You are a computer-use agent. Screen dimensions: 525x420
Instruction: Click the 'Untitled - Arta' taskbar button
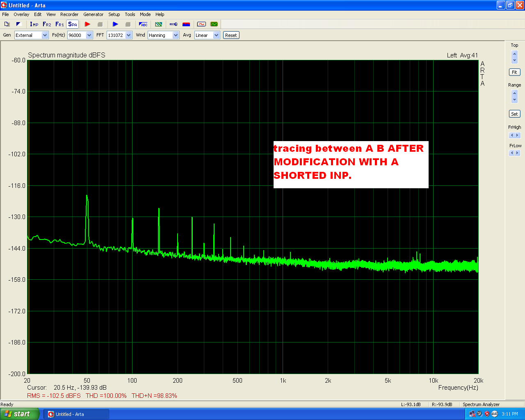(76, 414)
